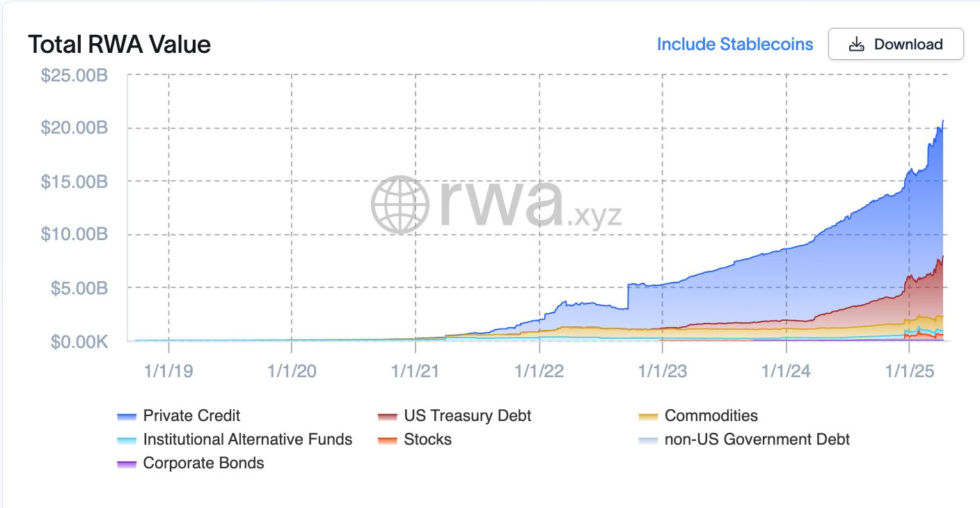Click the purple Corporate Bonds swatch

coord(127,464)
